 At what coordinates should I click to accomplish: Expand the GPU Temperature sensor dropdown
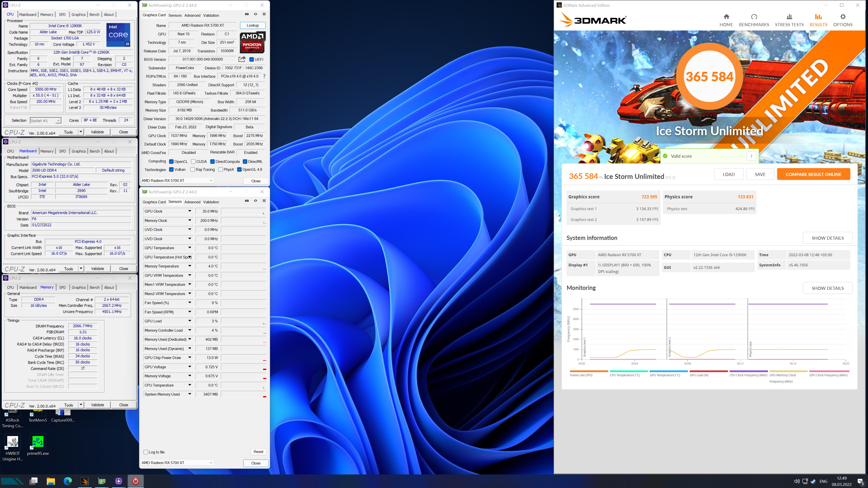pos(190,248)
